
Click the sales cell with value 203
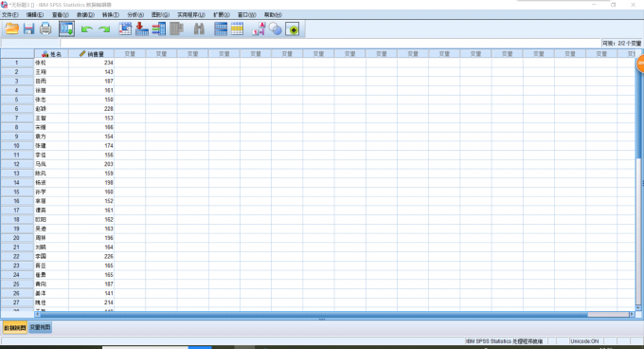(91, 164)
